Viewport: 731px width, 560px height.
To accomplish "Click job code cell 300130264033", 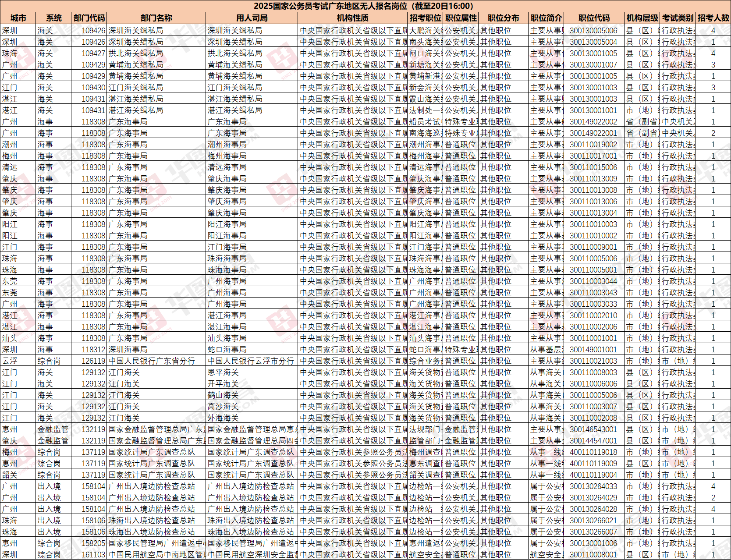I will point(594,486).
